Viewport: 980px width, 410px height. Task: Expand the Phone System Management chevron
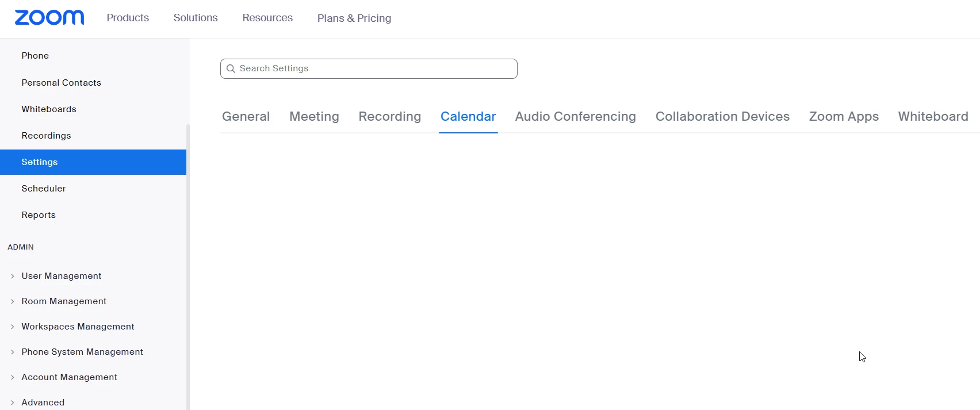coord(13,352)
